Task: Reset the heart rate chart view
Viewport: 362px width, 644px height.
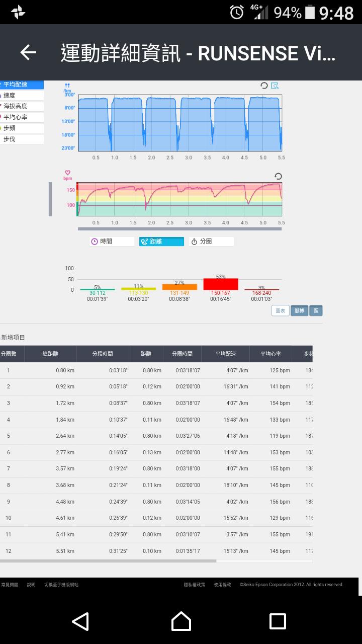Action: 278,176
